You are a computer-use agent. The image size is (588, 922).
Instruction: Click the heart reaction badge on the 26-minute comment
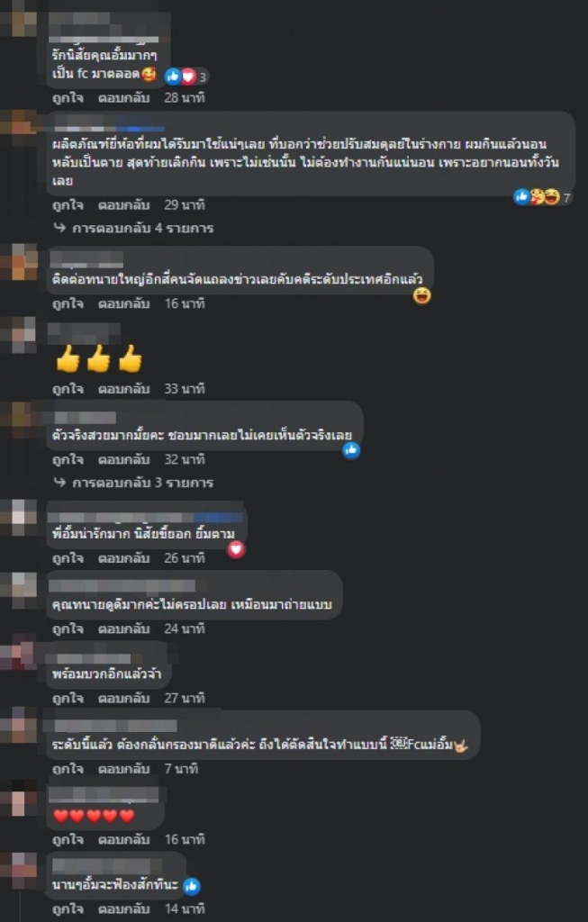click(237, 550)
